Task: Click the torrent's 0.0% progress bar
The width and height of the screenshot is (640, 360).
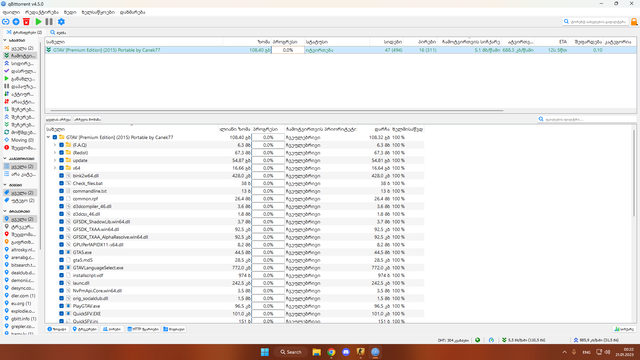Action: [x=288, y=50]
